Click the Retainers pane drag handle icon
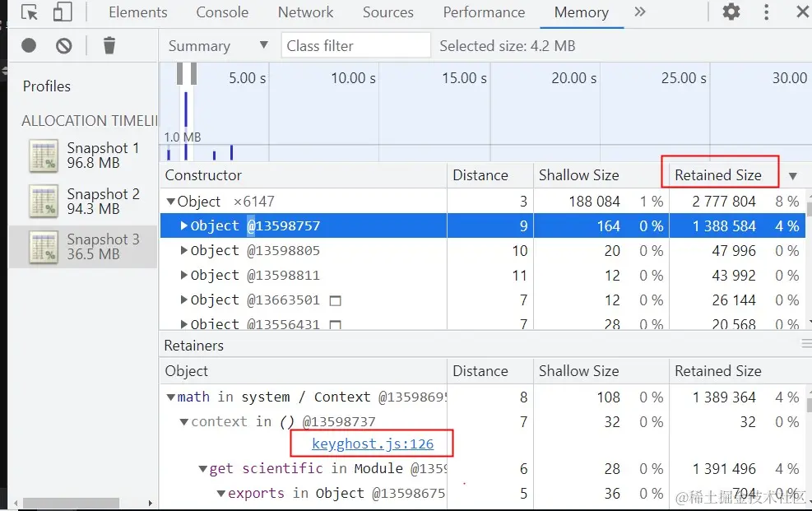 806,344
